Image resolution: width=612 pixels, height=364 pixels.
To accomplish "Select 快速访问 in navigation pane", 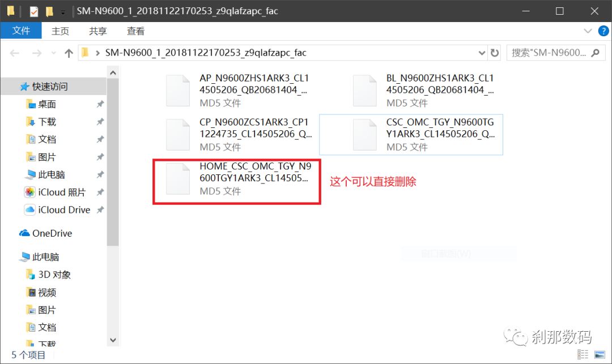I will point(53,87).
